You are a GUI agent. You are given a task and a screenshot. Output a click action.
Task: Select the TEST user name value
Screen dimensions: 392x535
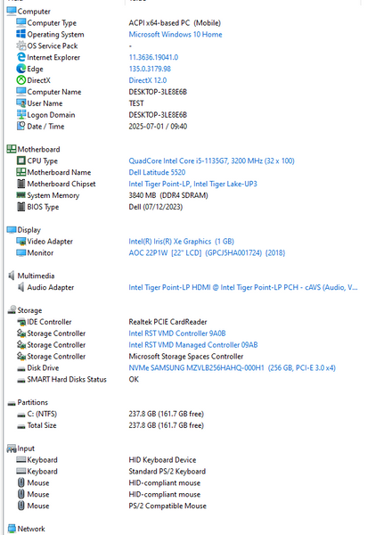136,103
